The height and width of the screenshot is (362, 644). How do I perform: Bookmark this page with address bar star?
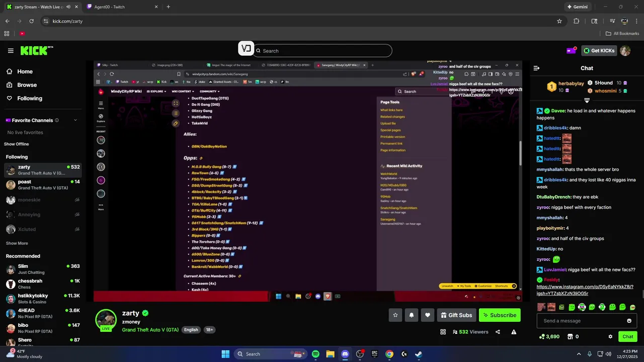pos(559,21)
